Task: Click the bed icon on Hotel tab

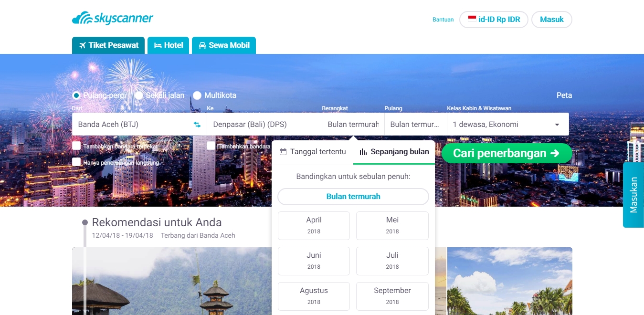Action: [158, 45]
